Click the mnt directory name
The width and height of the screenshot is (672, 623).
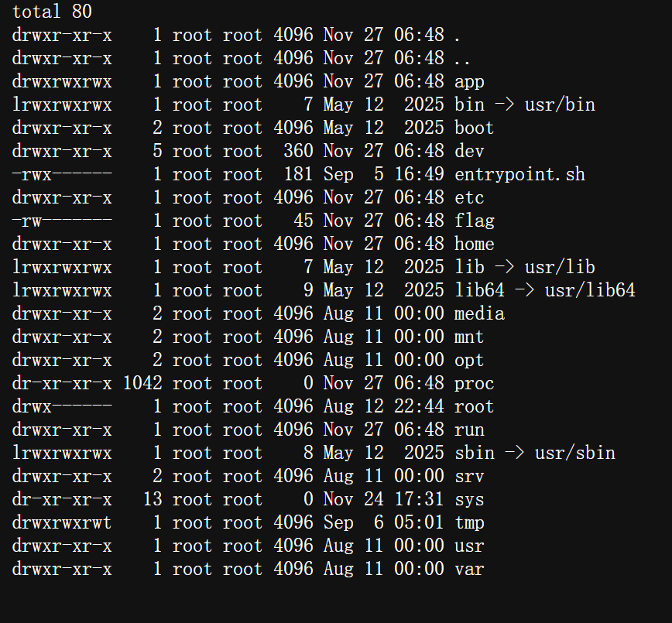(469, 337)
